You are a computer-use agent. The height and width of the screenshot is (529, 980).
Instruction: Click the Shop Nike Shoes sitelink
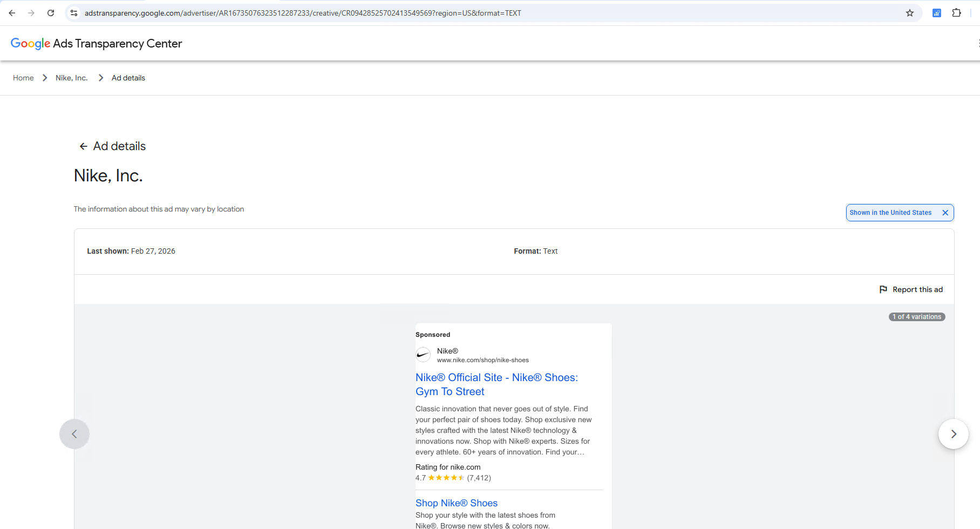click(456, 503)
